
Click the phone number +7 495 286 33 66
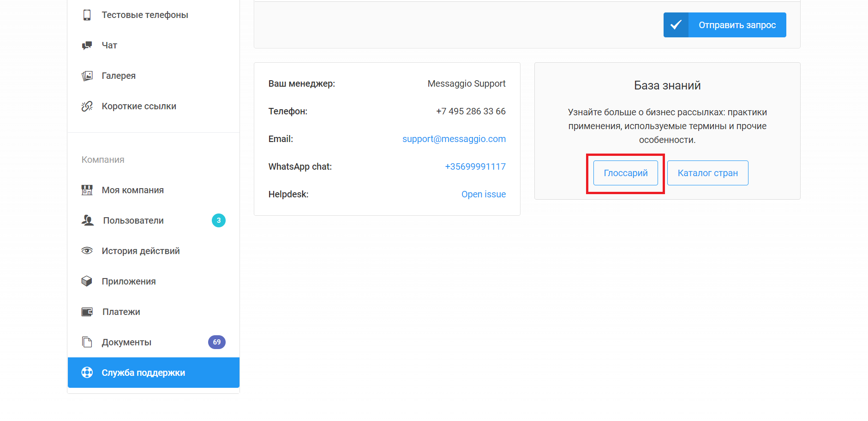click(471, 111)
